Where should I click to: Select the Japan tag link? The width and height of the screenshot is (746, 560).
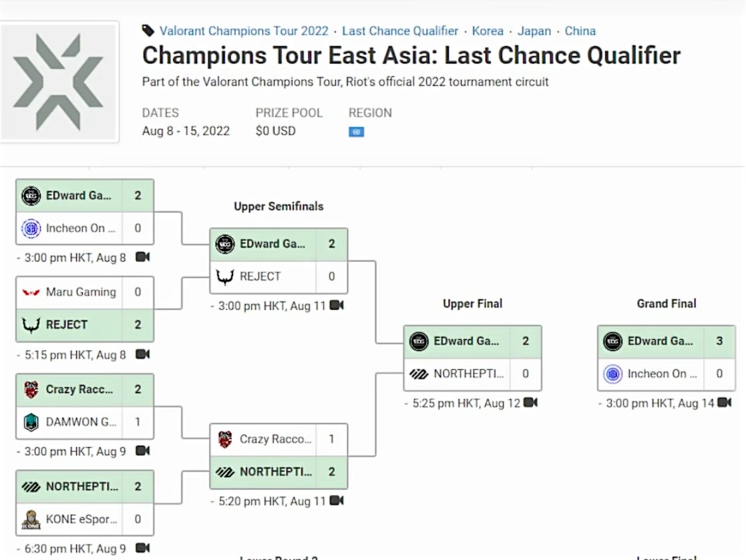click(x=534, y=31)
